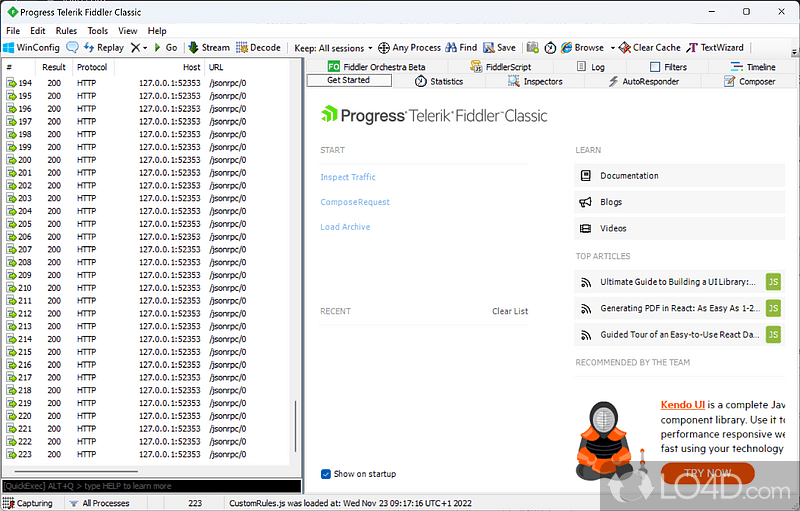Image resolution: width=800 pixels, height=511 pixels.
Task: Open the File menu
Action: 13,31
